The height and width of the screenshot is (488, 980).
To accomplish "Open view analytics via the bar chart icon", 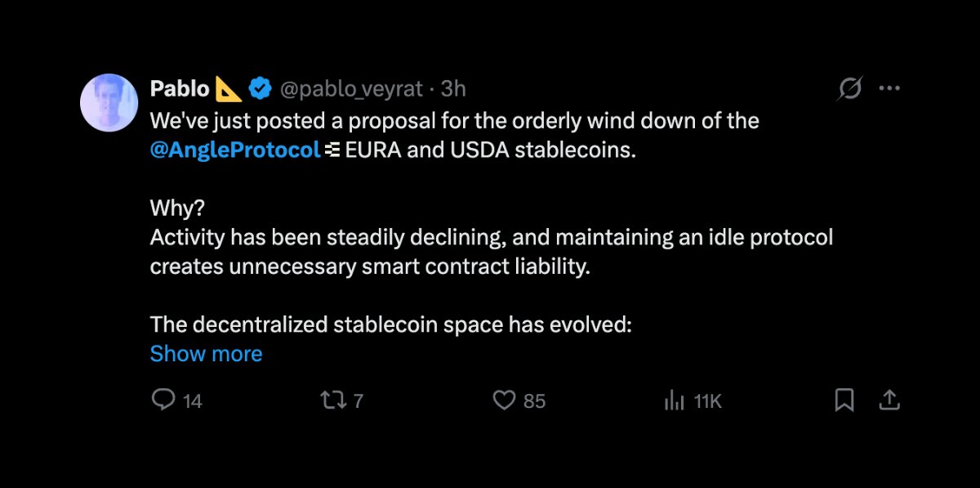I will 675,400.
